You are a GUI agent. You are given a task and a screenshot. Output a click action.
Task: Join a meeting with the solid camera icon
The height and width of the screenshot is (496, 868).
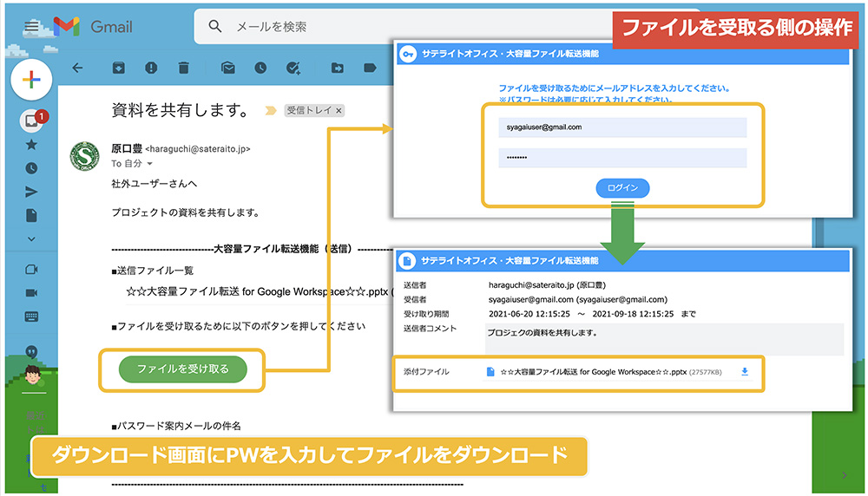point(31,292)
